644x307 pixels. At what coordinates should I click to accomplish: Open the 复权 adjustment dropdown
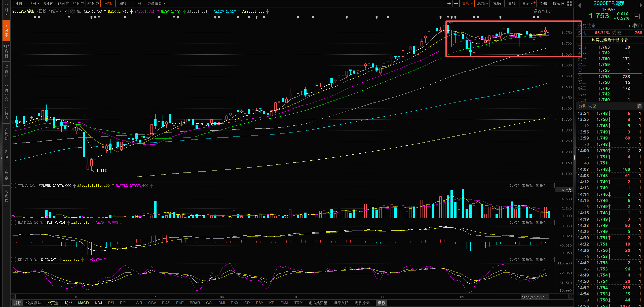coord(467,4)
